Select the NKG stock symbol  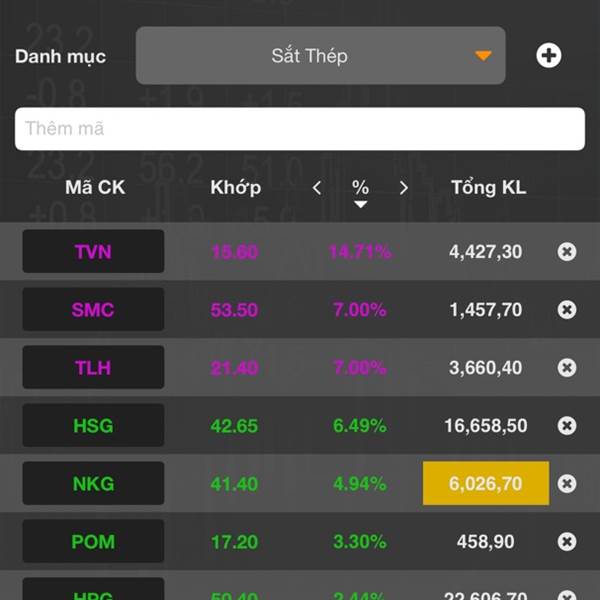93,484
